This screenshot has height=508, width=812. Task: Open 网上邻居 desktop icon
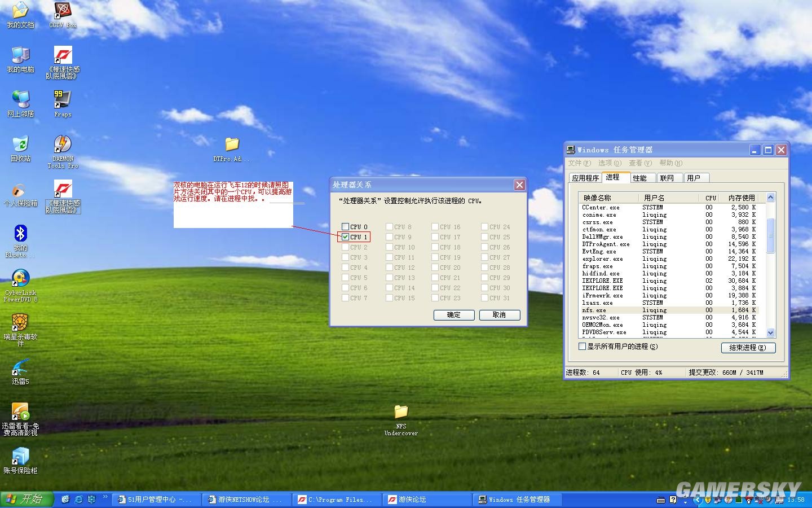(20, 104)
